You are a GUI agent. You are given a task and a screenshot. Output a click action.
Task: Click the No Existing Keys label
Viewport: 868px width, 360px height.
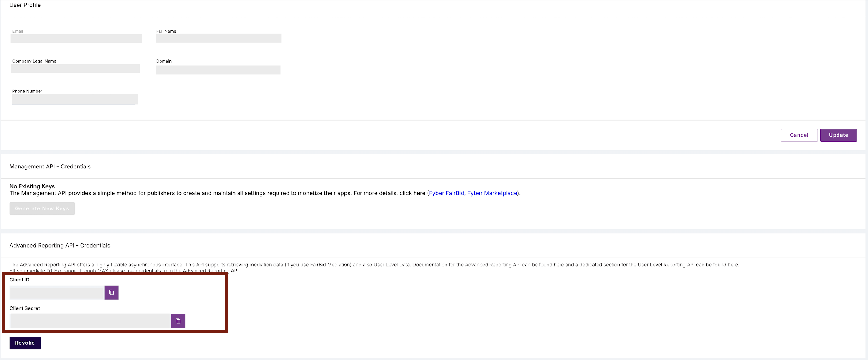click(32, 186)
